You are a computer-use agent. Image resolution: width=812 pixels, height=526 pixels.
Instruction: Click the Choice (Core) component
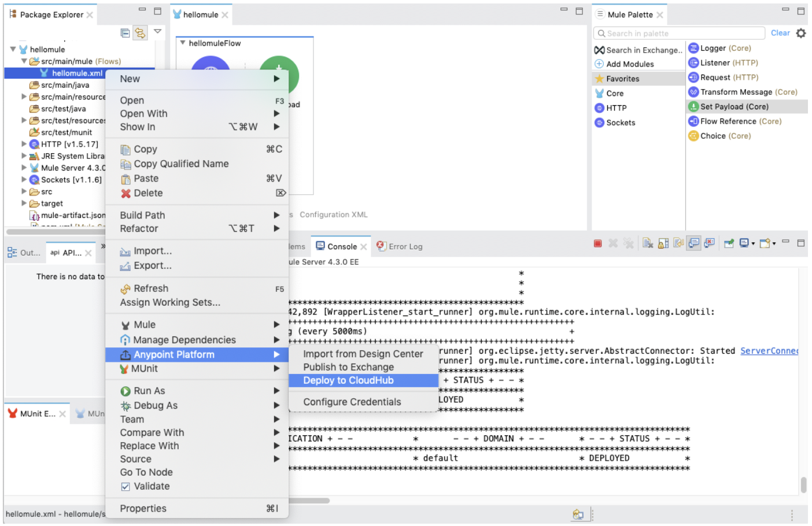click(x=719, y=136)
